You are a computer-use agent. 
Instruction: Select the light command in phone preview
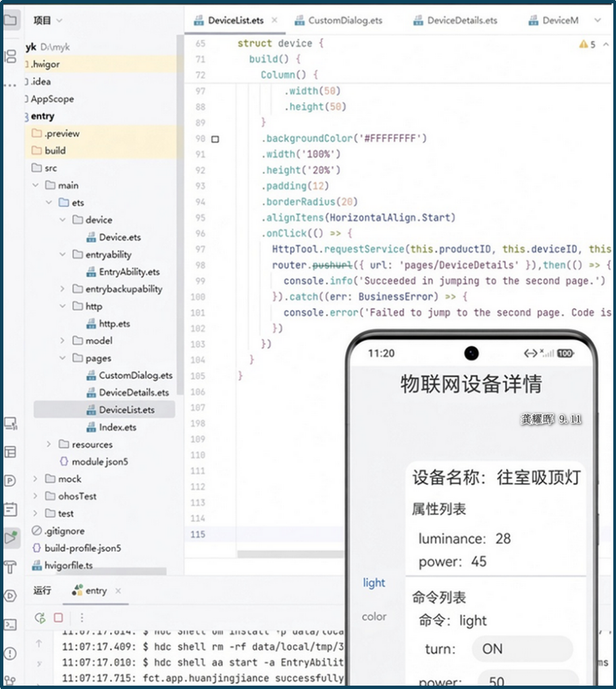(x=374, y=583)
